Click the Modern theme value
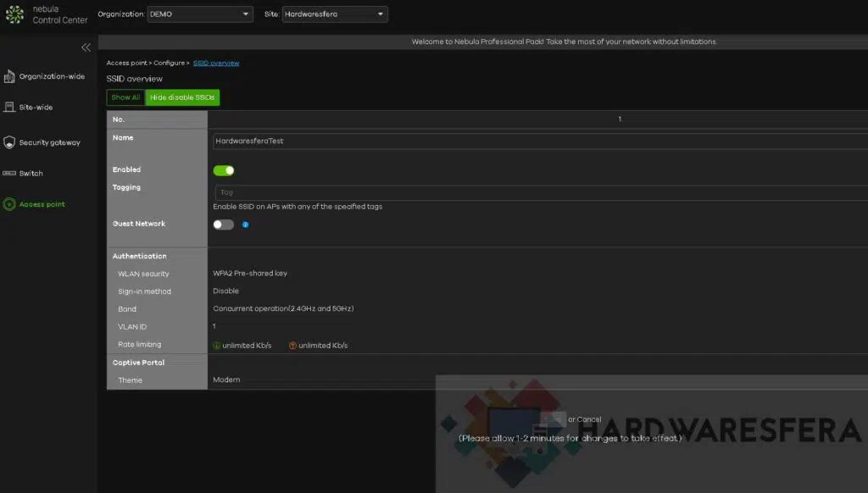Image resolution: width=868 pixels, height=493 pixels. pos(226,379)
